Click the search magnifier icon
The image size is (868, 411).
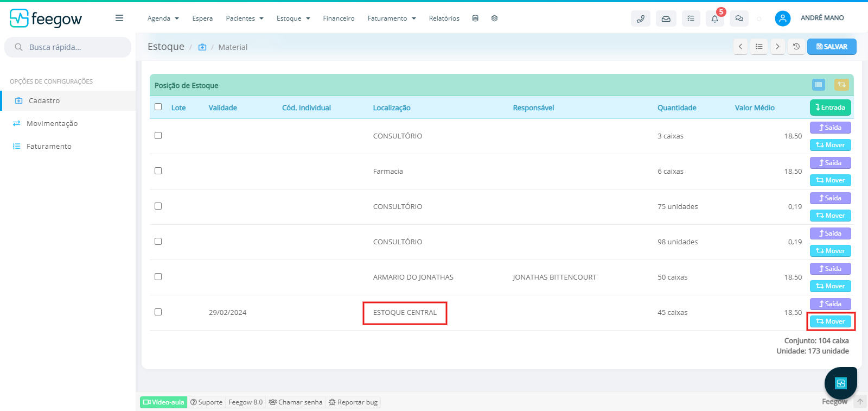click(x=18, y=47)
